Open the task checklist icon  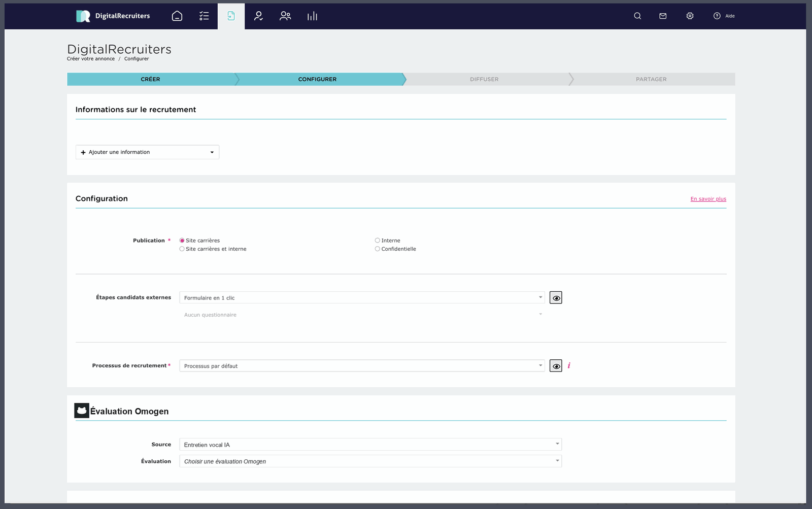[204, 16]
